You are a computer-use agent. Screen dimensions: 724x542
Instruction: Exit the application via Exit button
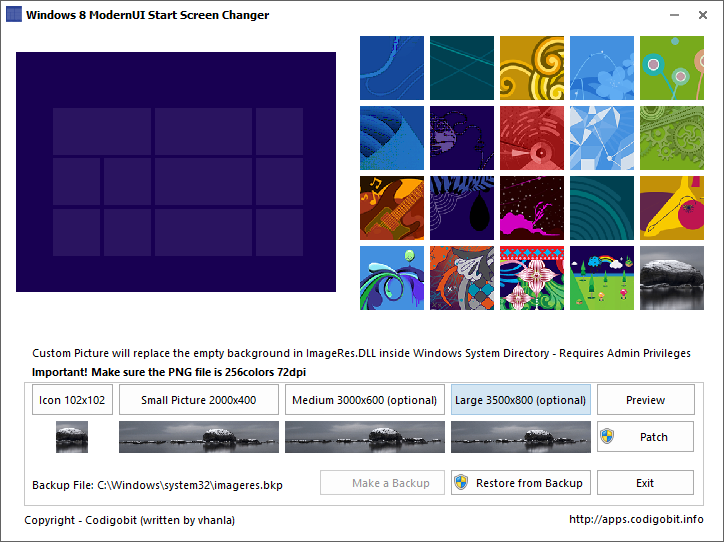pyautogui.click(x=646, y=483)
